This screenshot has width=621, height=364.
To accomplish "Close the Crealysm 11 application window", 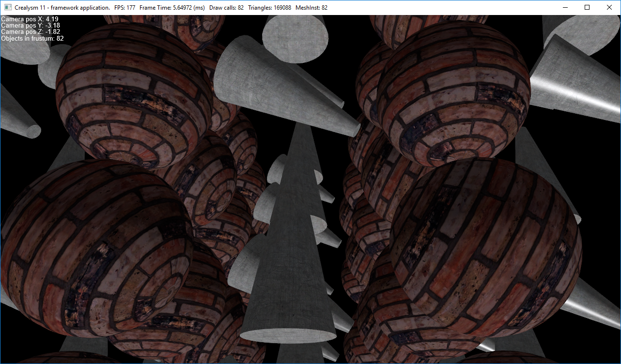I will coord(609,8).
